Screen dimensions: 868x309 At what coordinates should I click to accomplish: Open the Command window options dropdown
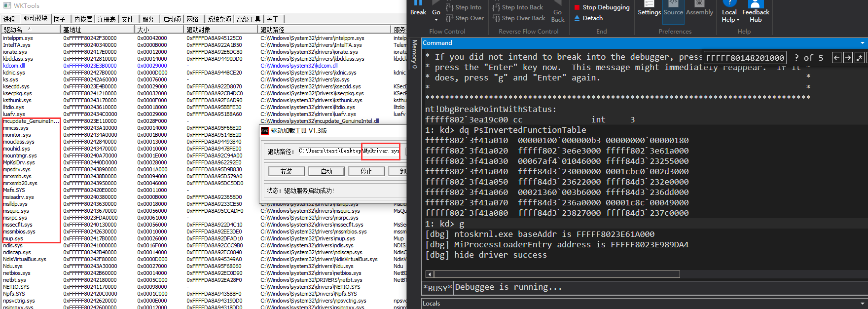(862, 43)
